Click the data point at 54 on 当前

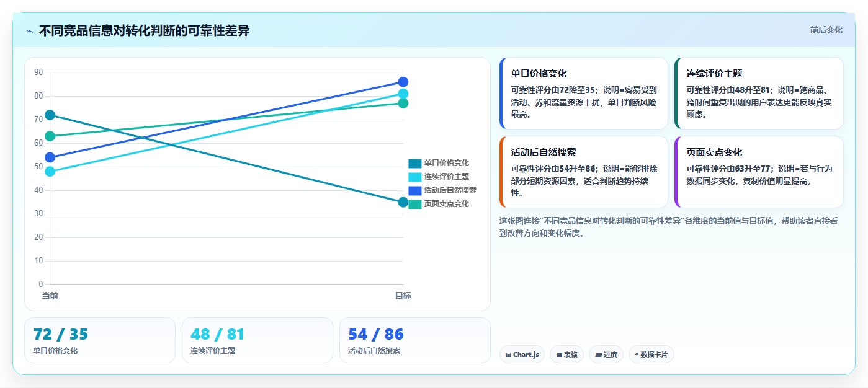pyautogui.click(x=50, y=157)
